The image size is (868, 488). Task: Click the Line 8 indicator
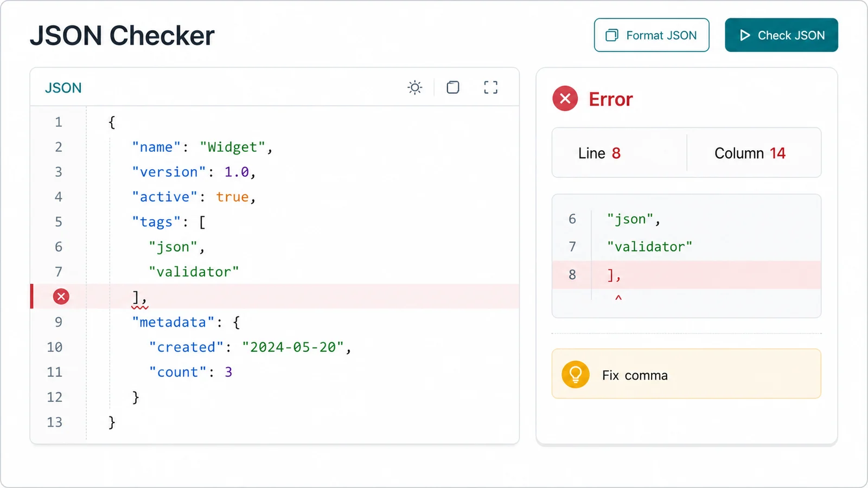599,153
